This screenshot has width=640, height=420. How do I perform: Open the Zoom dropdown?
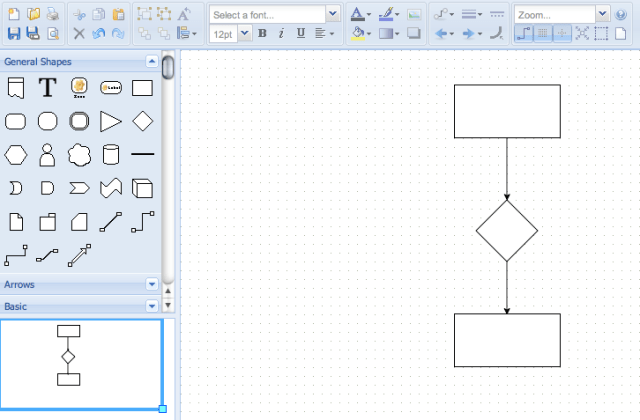561,14
